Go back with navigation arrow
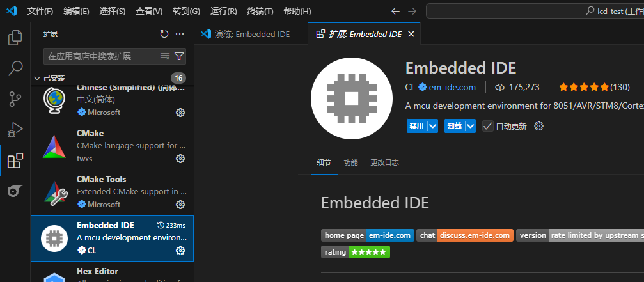The height and width of the screenshot is (282, 644). pyautogui.click(x=395, y=11)
